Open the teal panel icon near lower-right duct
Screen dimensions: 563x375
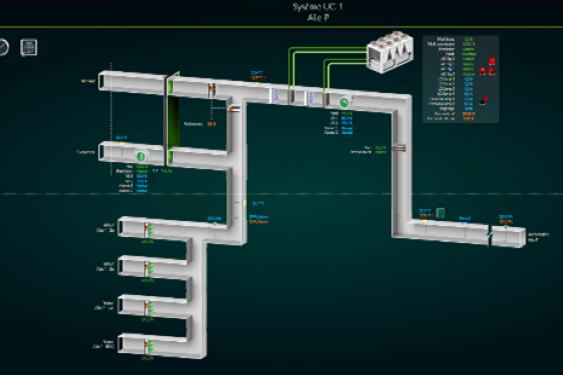(x=440, y=213)
